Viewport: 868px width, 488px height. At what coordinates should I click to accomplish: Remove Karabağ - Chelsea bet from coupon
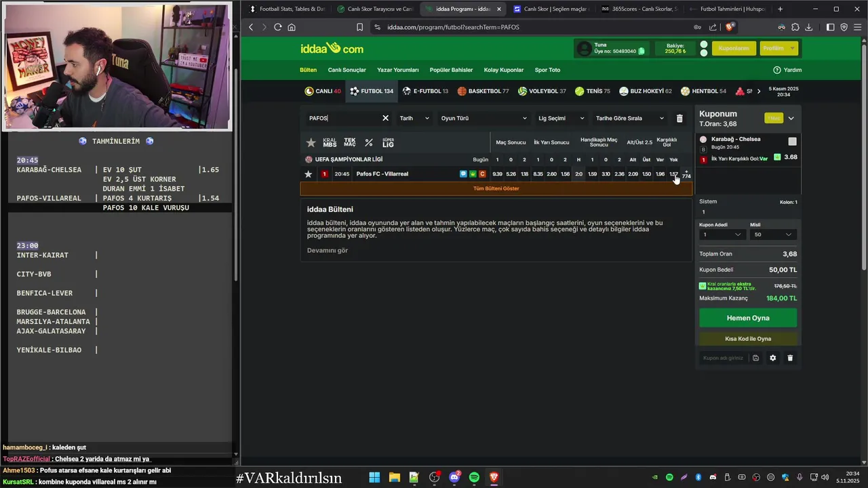coord(792,141)
